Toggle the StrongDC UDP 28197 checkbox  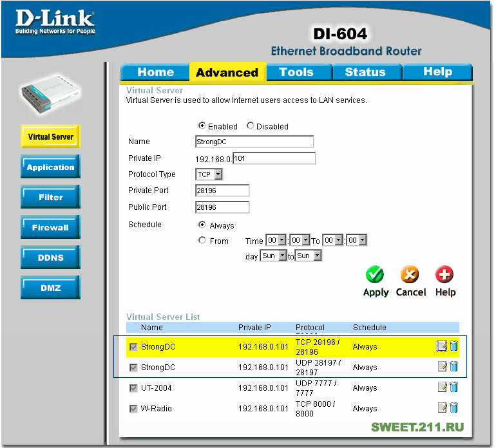click(x=133, y=368)
